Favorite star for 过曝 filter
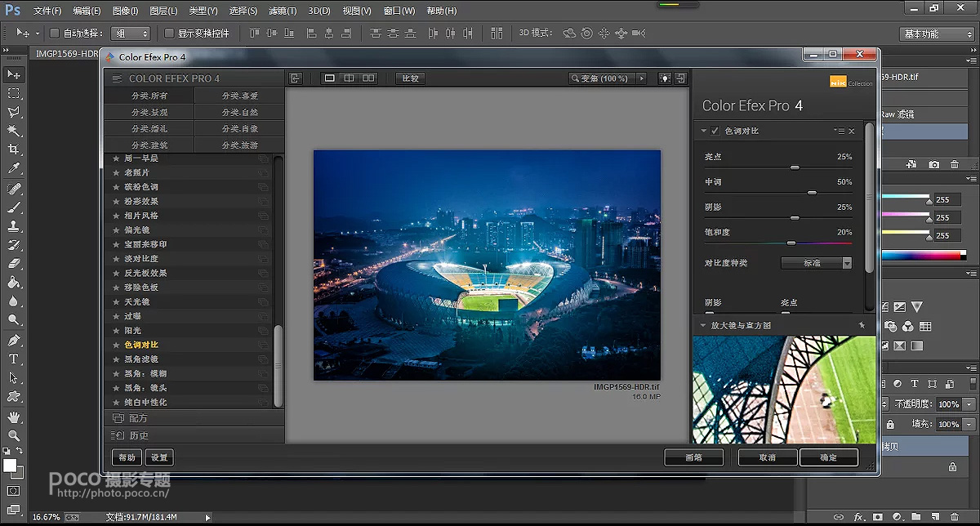The height and width of the screenshot is (526, 980). [x=116, y=316]
